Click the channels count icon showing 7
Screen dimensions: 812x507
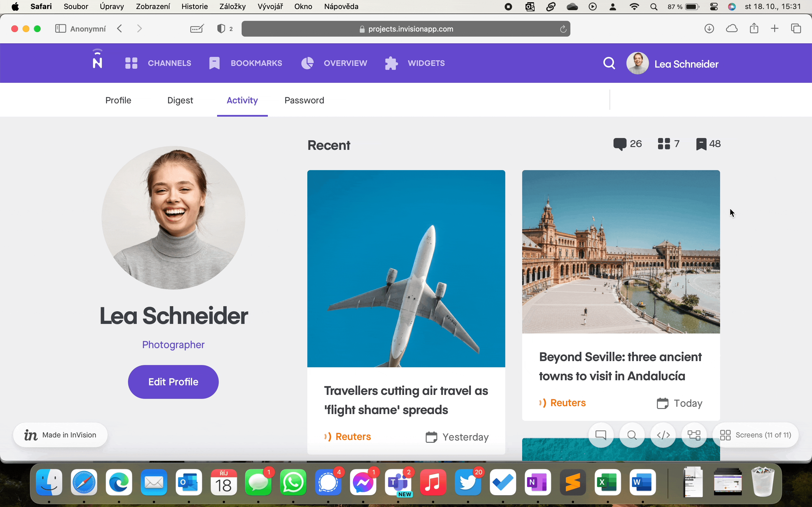(664, 144)
